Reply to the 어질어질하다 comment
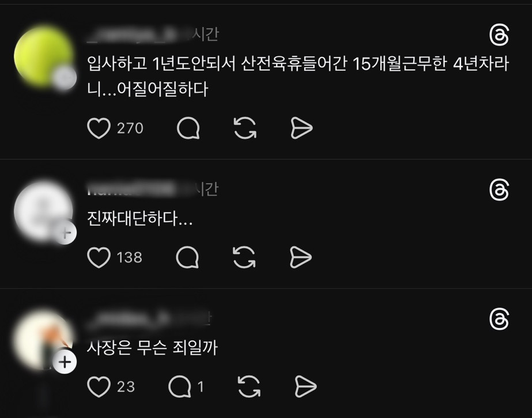Screen dimensions: 532x418 (x=188, y=128)
